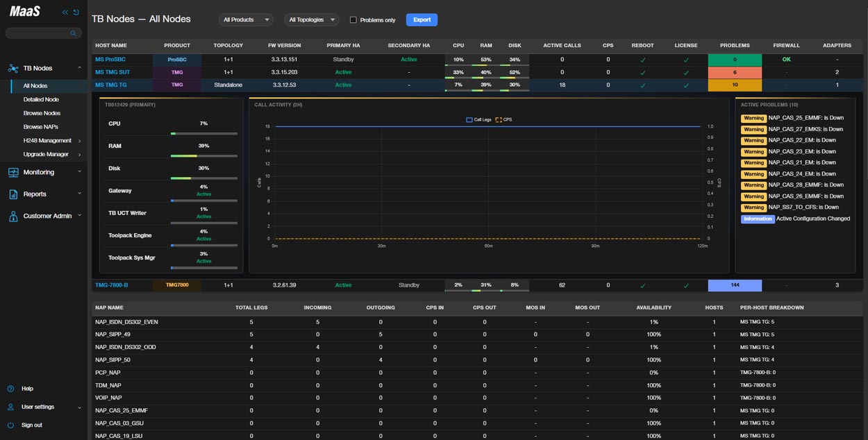Select All Nodes in the sidebar
Image resolution: width=868 pixels, height=440 pixels.
[35, 86]
